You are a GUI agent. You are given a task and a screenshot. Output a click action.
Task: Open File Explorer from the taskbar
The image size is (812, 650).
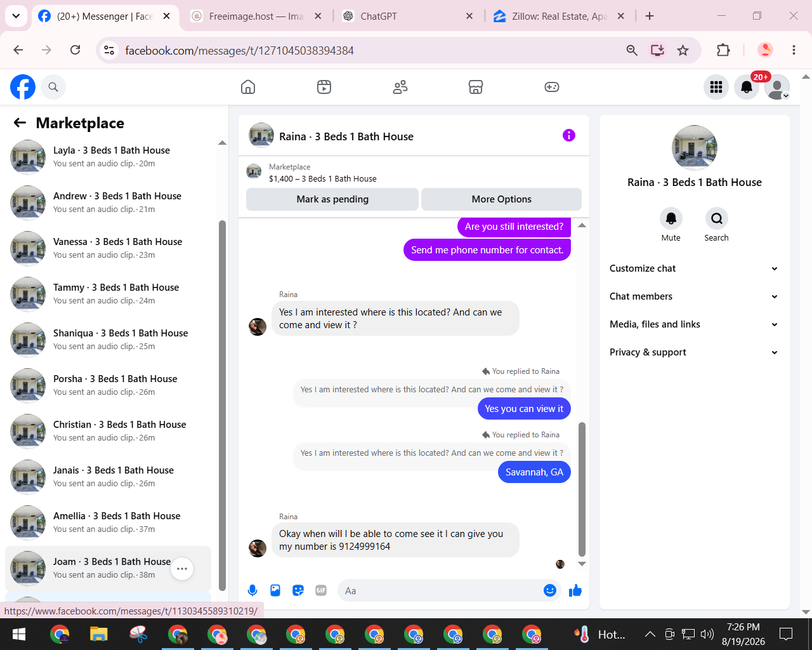(x=98, y=634)
